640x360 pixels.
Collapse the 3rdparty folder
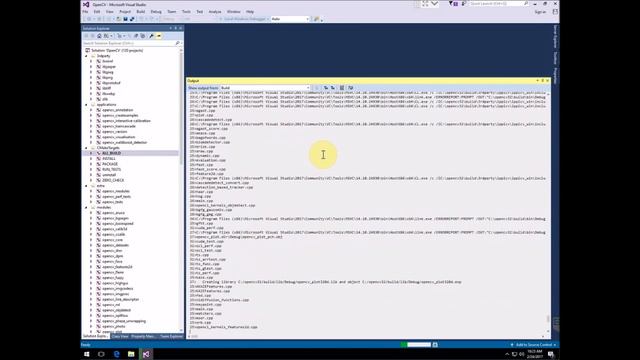pos(86,56)
